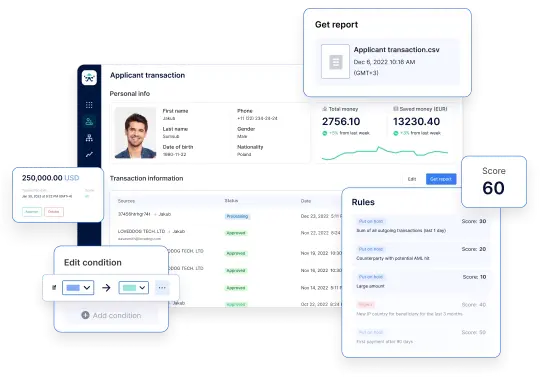The image size is (540, 379).
Task: Click the Edit button near Get report
Action: (412, 179)
